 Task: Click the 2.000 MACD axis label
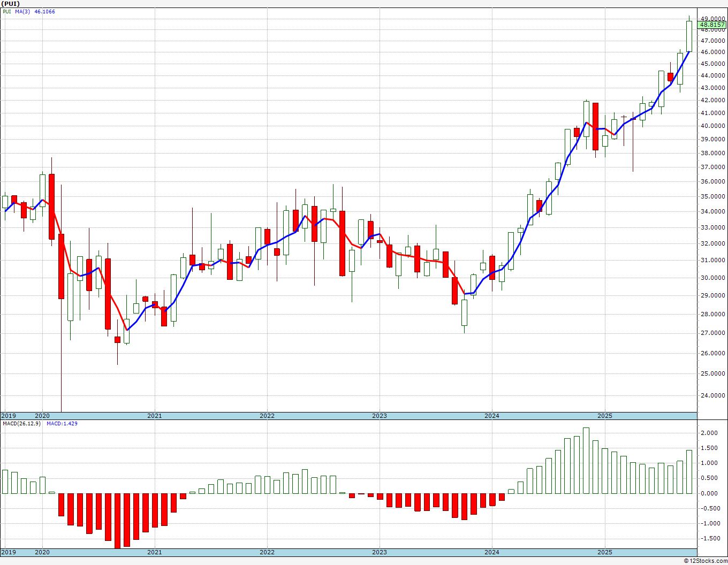coord(709,433)
